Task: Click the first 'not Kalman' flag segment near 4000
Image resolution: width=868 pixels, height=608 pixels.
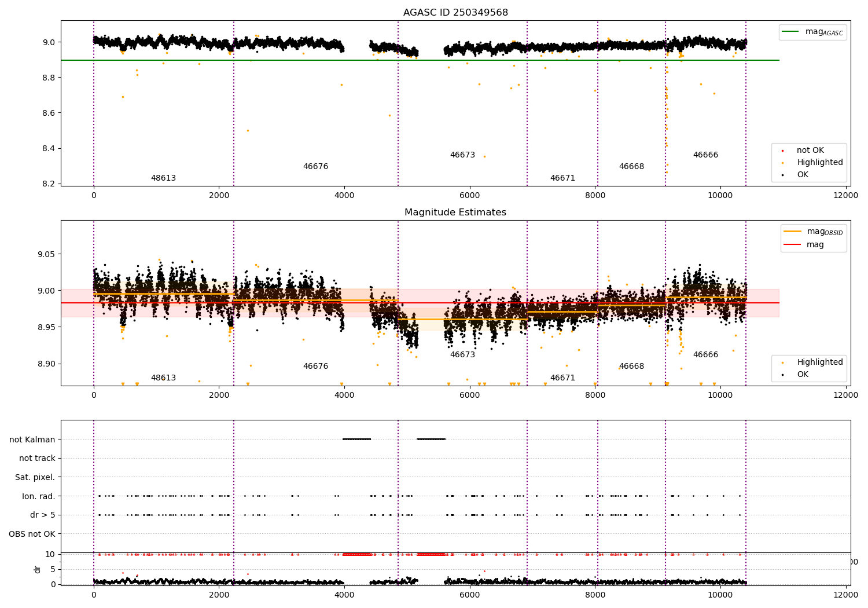Action: 356,439
